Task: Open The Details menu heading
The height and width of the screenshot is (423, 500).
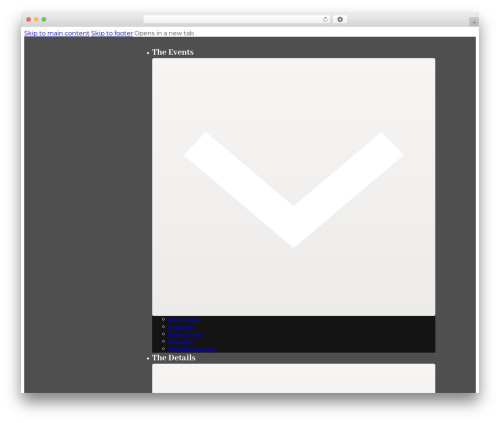Action: point(174,358)
